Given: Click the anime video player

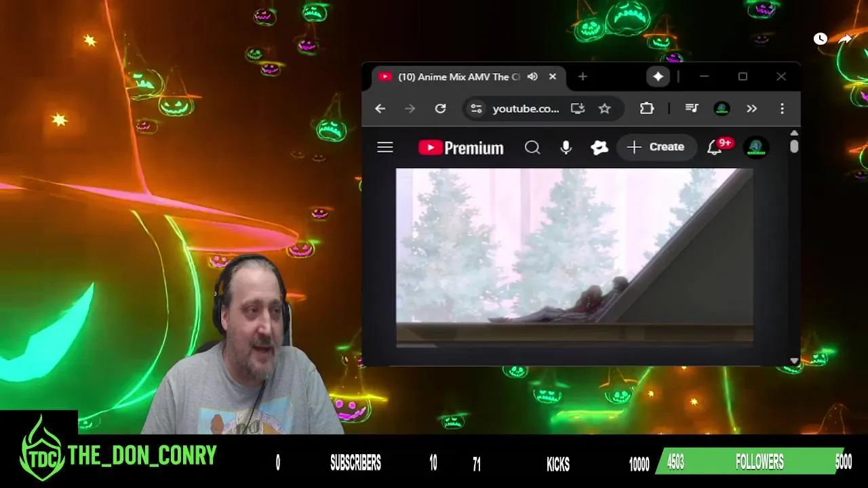Looking at the screenshot, I should 574,258.
